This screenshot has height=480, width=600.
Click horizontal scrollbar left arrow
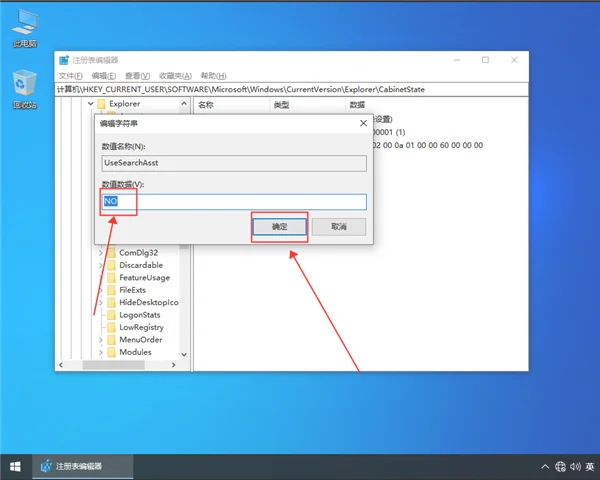(x=61, y=365)
